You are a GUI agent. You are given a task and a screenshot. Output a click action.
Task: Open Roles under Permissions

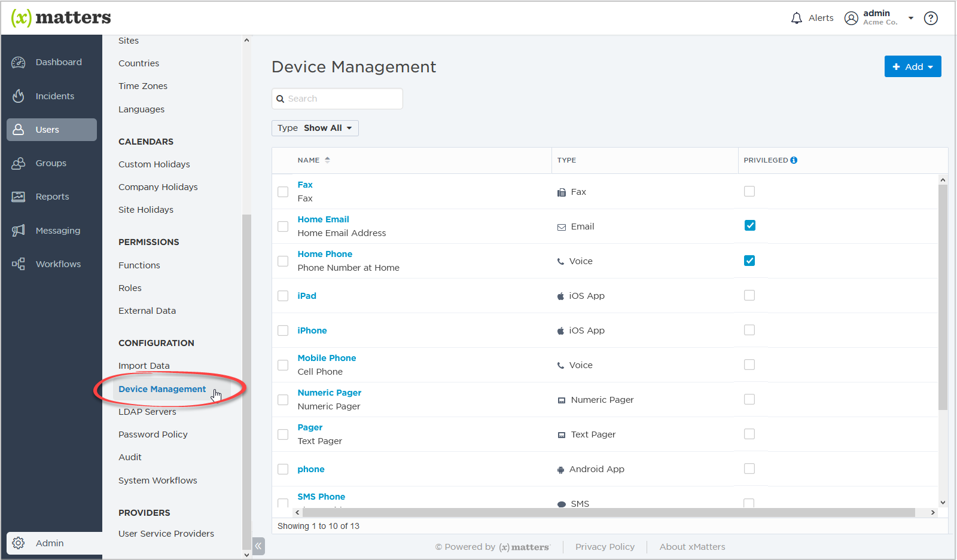130,288
